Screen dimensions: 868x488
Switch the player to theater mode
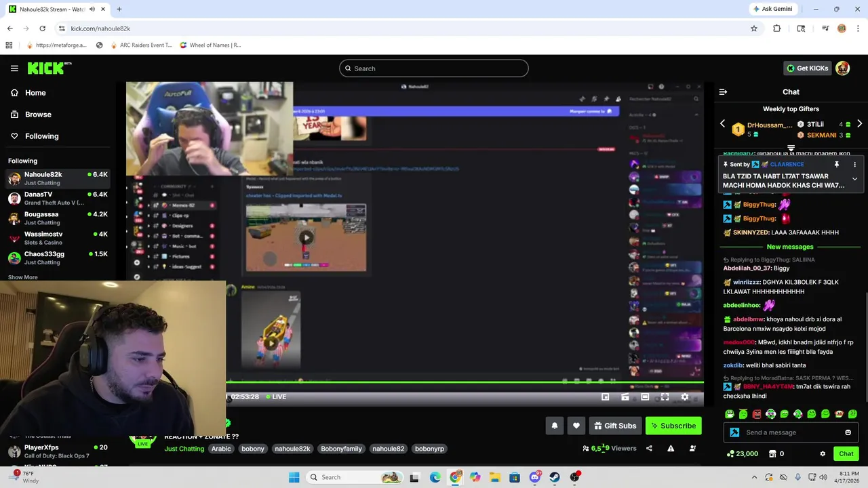coord(645,397)
